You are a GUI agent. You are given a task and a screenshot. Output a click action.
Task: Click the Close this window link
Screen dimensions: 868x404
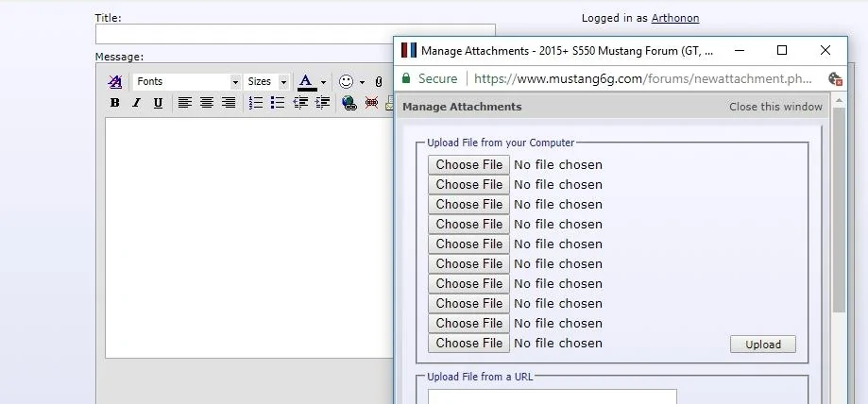point(775,107)
